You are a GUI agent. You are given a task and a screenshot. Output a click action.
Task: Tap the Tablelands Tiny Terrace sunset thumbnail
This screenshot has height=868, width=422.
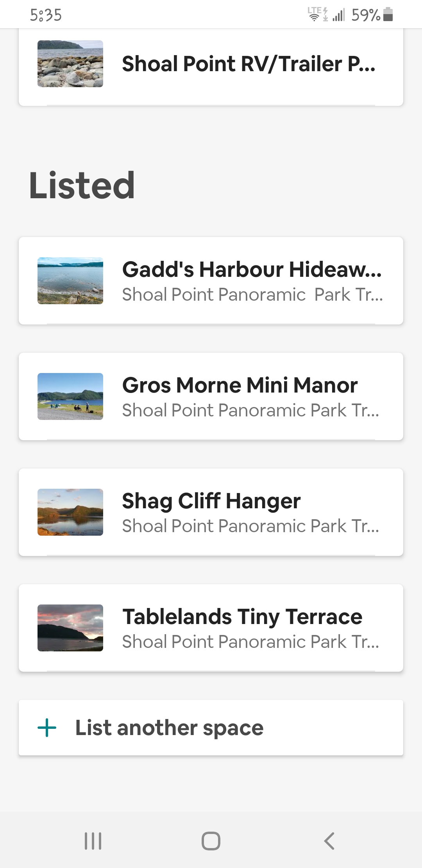click(x=70, y=628)
